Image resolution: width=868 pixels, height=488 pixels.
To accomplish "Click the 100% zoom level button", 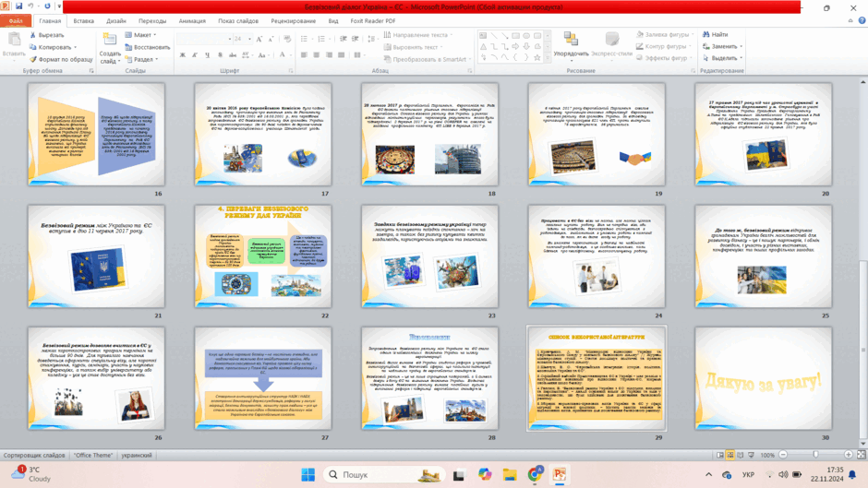I will [767, 455].
